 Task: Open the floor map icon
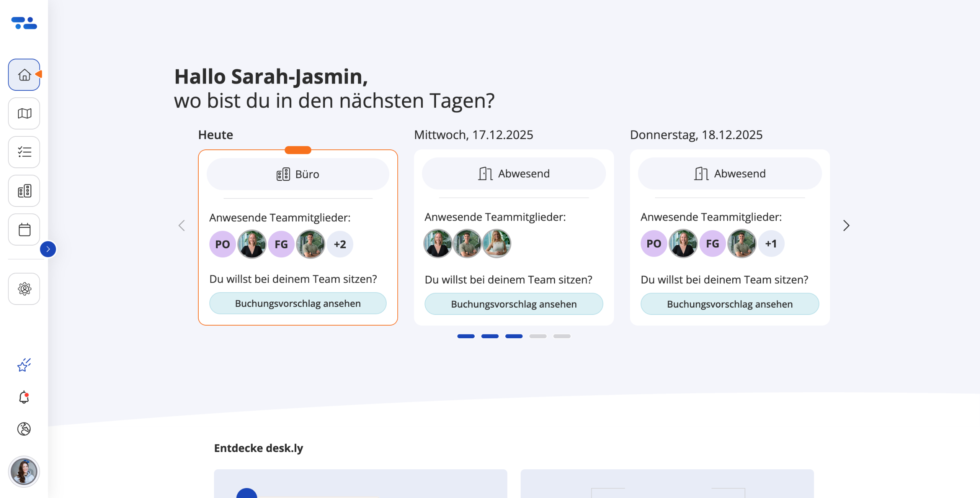pos(24,113)
